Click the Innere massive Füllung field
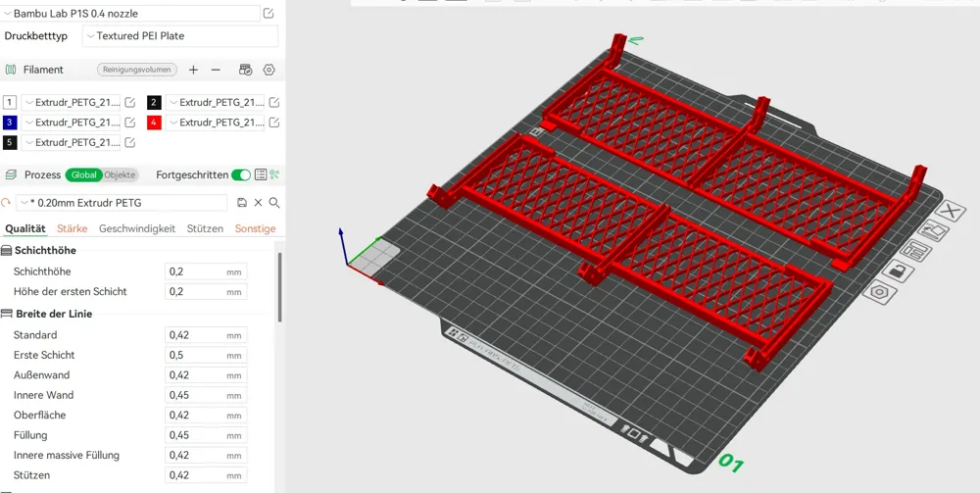Viewport: 980px width, 493px height. click(x=206, y=456)
